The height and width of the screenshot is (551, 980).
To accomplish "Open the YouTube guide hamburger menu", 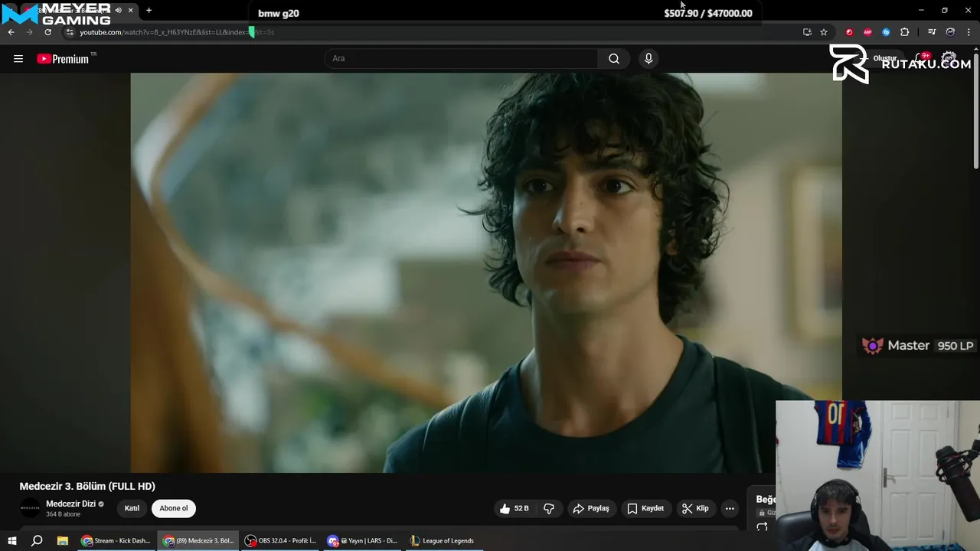I will [18, 59].
